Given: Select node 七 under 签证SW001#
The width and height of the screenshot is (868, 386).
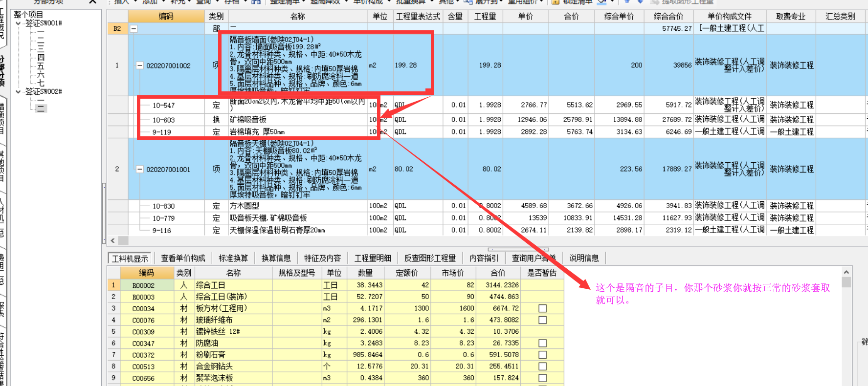Looking at the screenshot, I should tap(41, 83).
